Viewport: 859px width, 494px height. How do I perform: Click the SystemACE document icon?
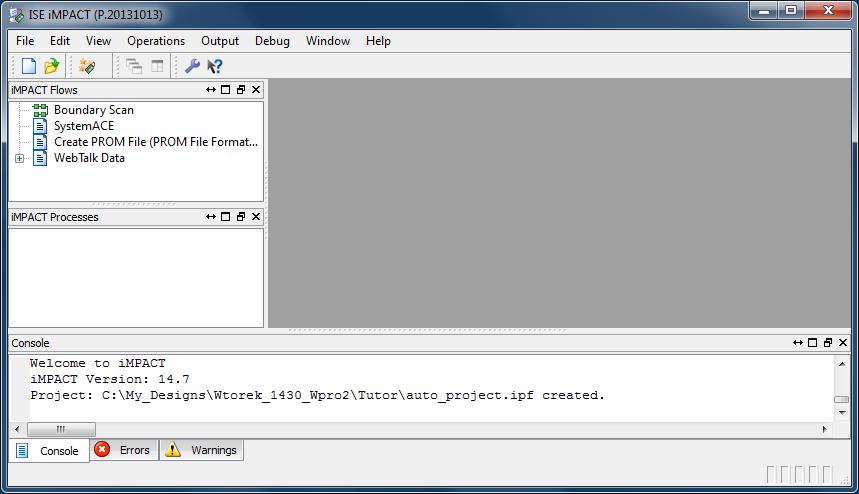40,126
